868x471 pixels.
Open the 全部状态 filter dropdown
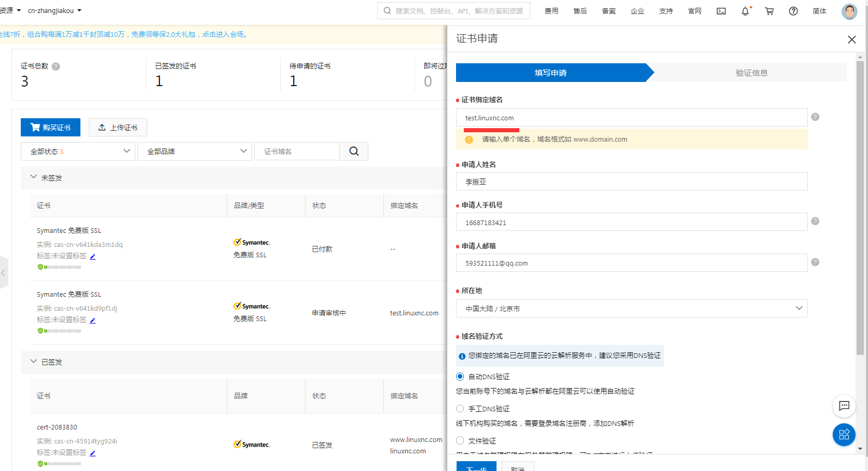coord(78,151)
